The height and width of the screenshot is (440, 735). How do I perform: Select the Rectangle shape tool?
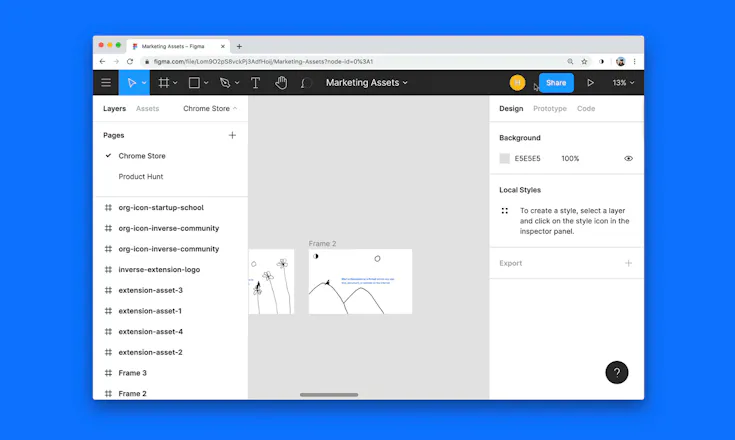click(x=194, y=83)
